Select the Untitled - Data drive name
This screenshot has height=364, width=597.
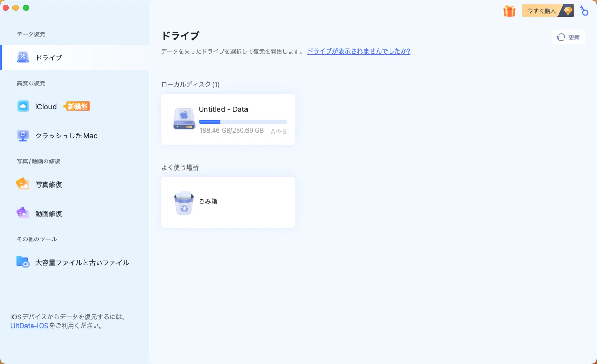coord(223,109)
